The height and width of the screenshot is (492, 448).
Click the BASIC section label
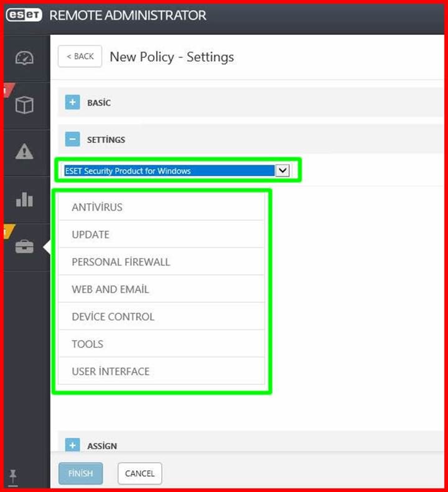[99, 103]
